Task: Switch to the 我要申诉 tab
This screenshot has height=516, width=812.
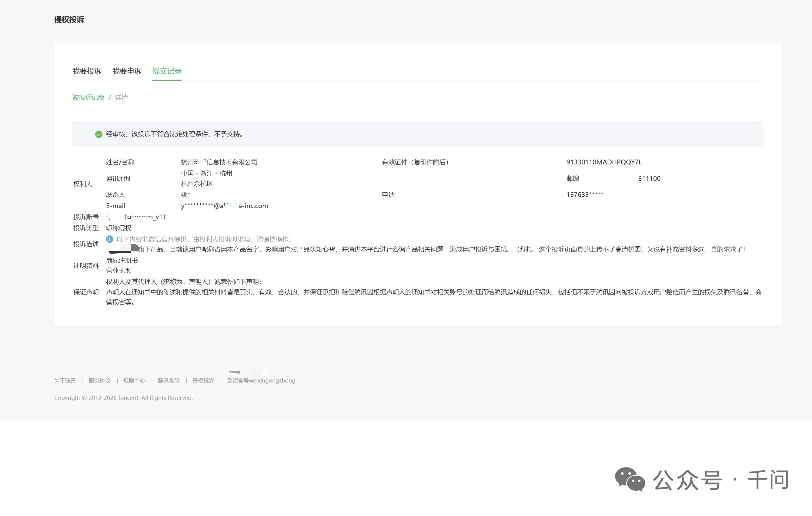Action: point(127,71)
